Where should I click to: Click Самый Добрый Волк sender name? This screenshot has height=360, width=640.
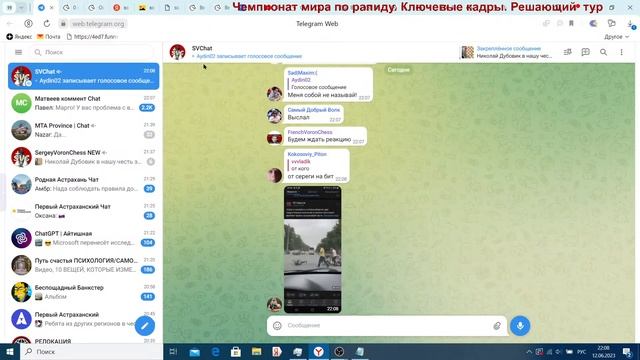313,110
